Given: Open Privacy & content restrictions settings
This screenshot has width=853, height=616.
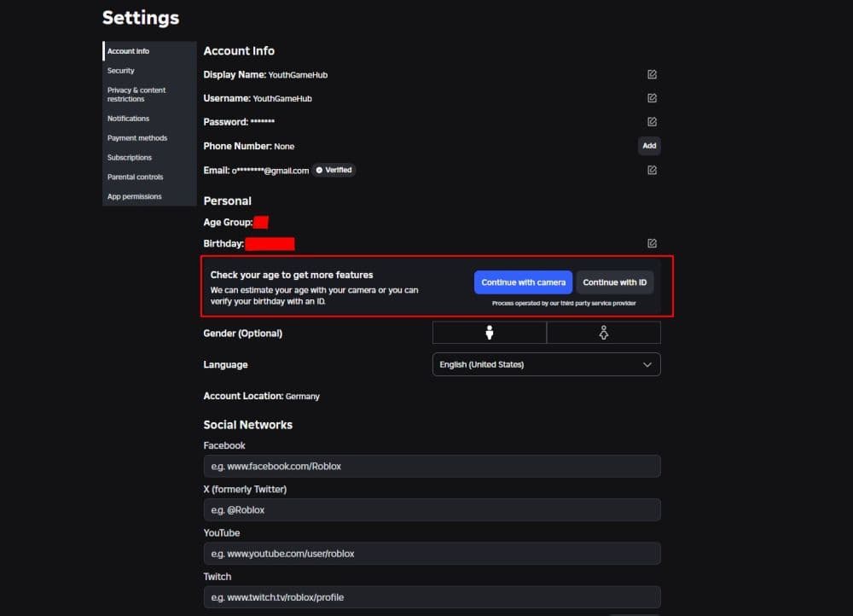Looking at the screenshot, I should click(x=136, y=94).
